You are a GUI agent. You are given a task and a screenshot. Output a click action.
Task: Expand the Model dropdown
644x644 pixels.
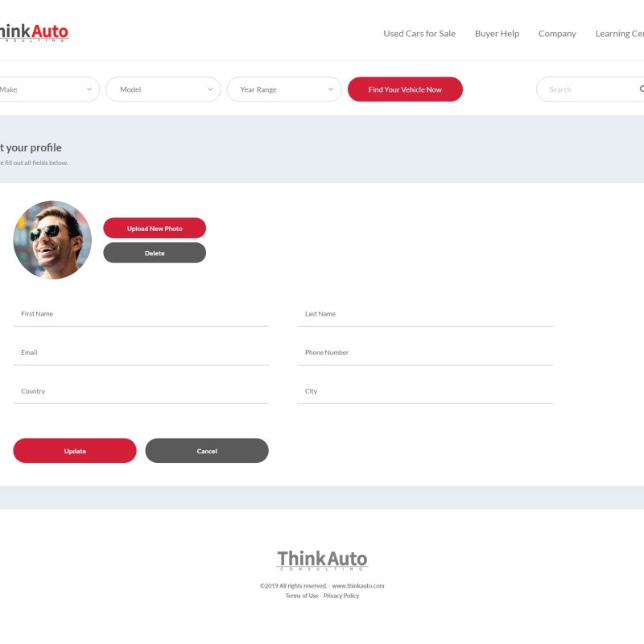[163, 89]
